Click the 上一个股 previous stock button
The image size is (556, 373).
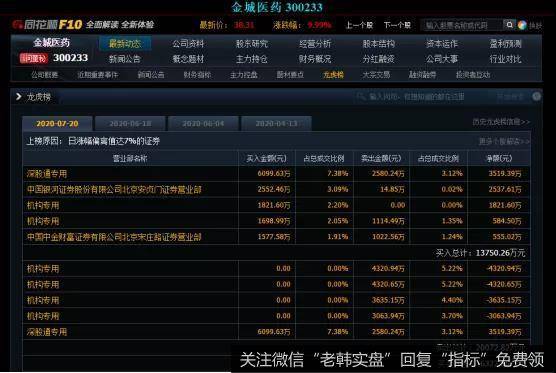pyautogui.click(x=359, y=25)
